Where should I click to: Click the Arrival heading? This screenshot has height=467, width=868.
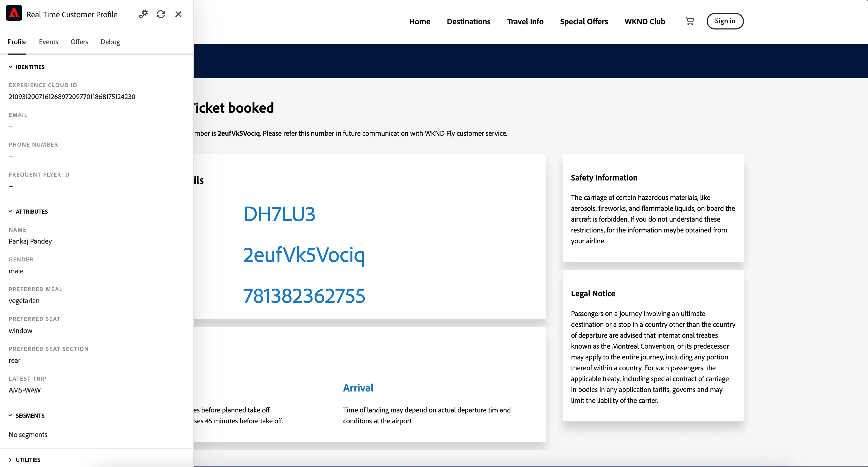click(x=358, y=388)
